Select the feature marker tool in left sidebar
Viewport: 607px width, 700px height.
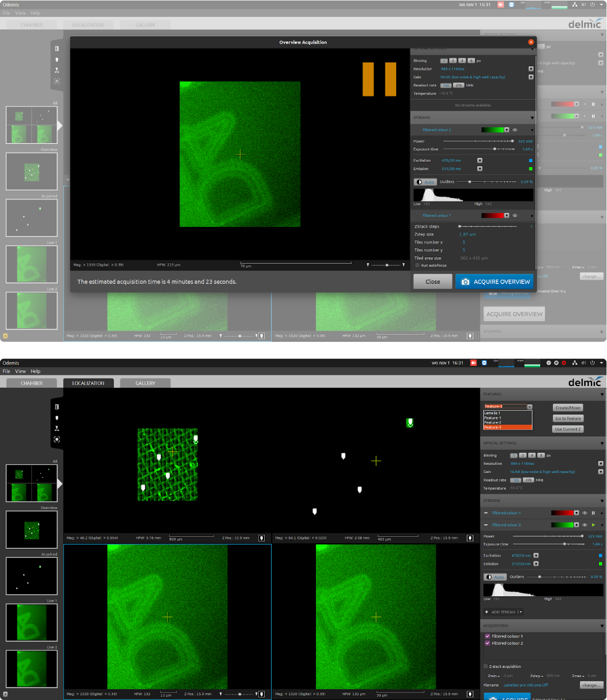pos(57,418)
